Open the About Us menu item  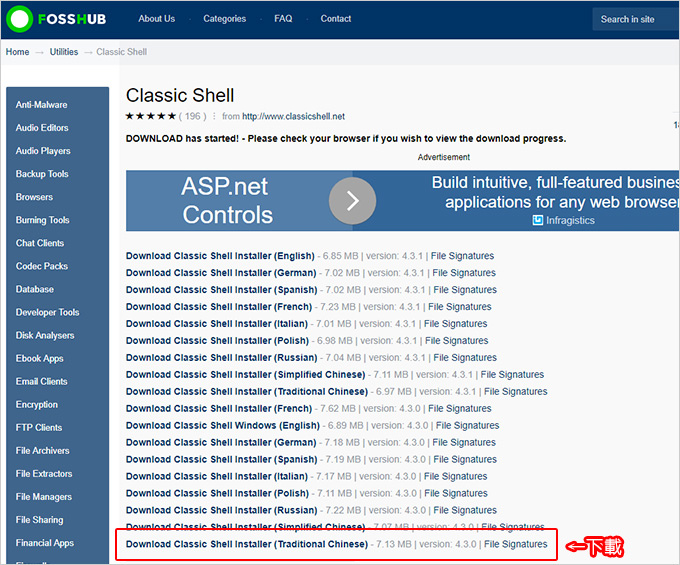[x=157, y=19]
